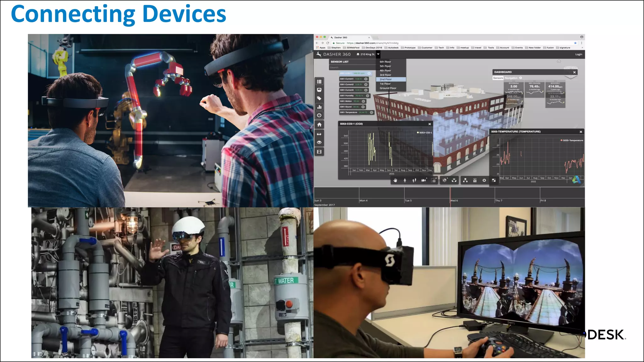Select 2nd Floor from the floor list

[x=386, y=80]
